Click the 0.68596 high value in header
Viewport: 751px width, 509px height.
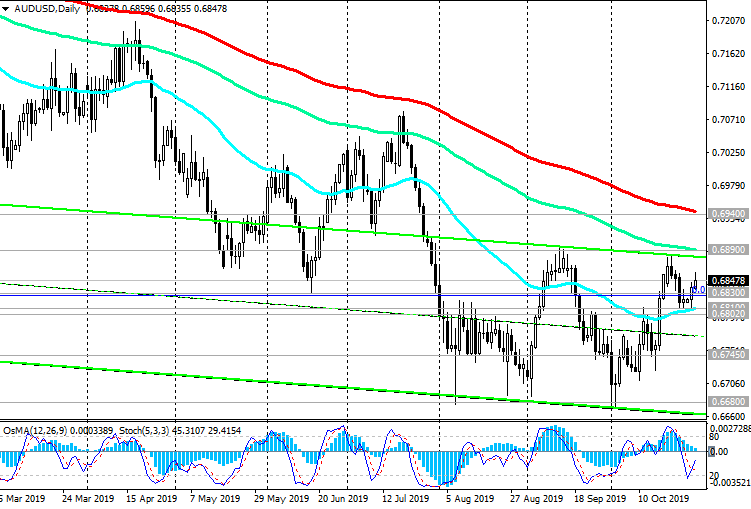pos(139,9)
